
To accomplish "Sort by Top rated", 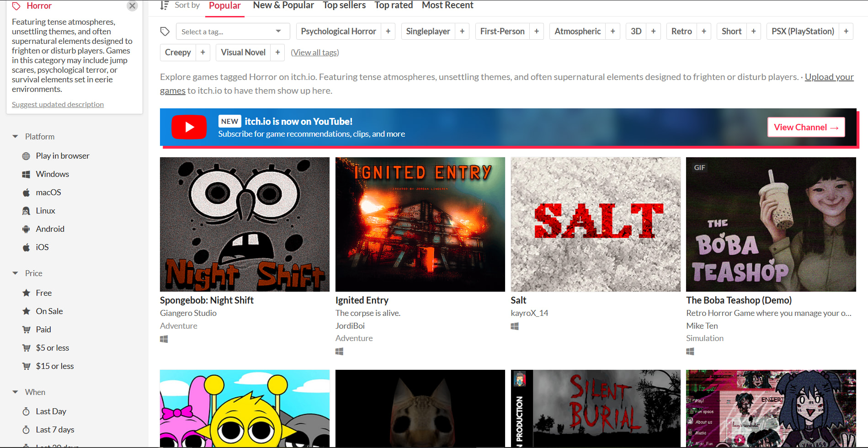I will tap(394, 5).
